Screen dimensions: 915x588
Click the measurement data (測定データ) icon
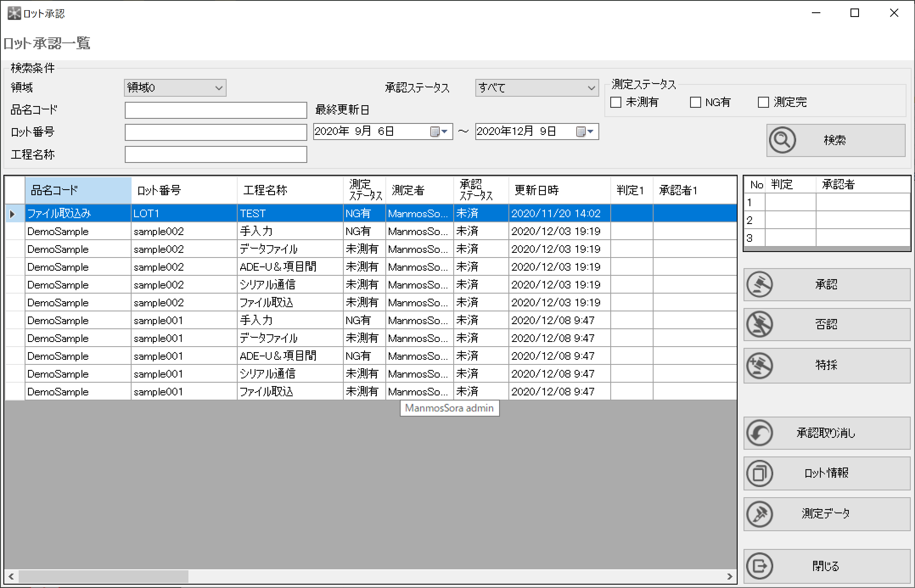coord(760,514)
